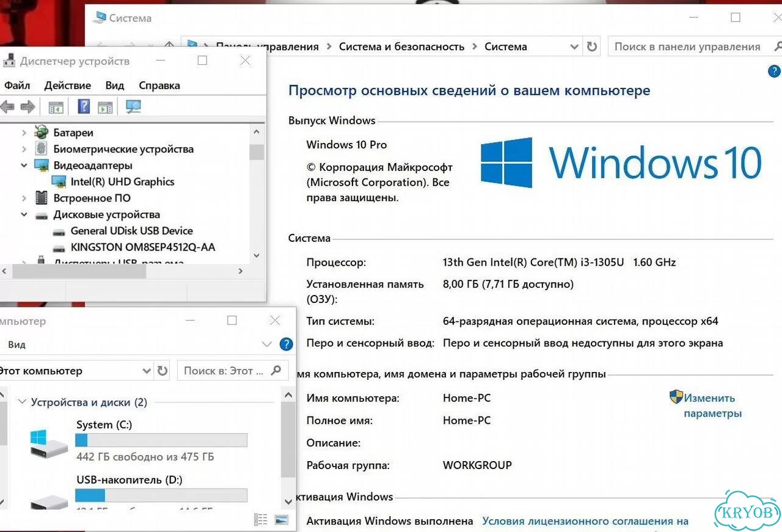Select the Батареи battery icon
782x532 pixels.
click(x=42, y=132)
